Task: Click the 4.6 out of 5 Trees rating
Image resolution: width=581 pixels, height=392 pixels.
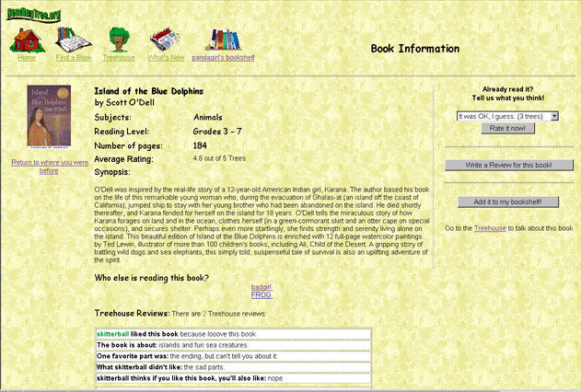Action: [x=219, y=158]
